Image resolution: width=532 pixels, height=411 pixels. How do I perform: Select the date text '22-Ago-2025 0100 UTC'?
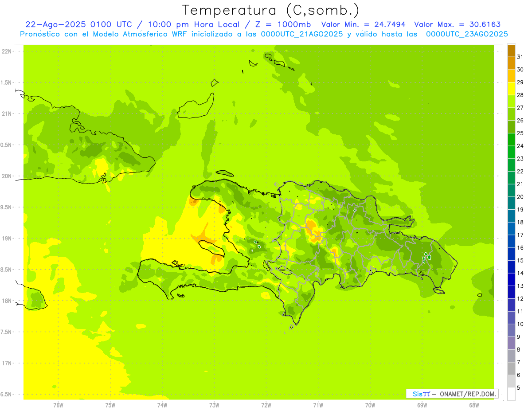[78, 24]
